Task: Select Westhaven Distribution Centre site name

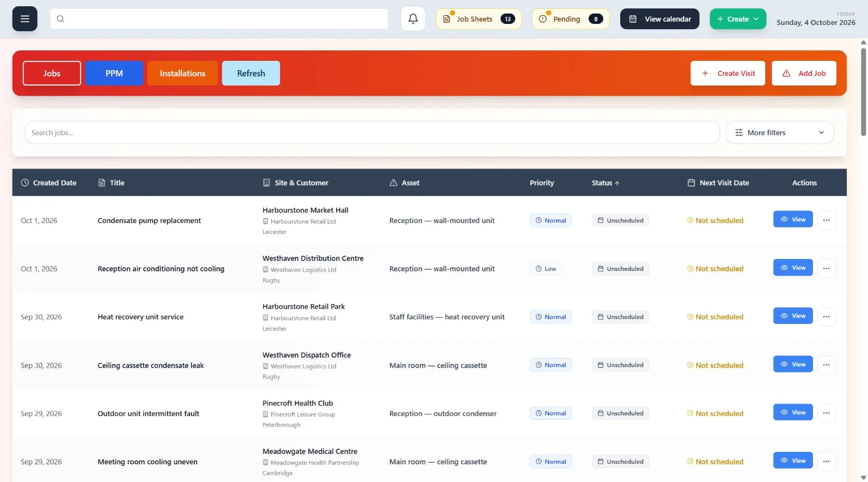Action: pos(313,258)
